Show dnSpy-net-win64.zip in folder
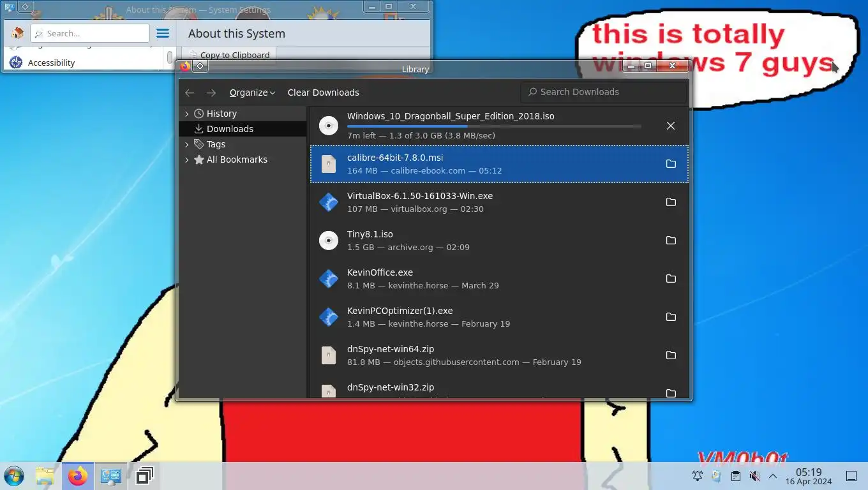The image size is (868, 490). pos(671,355)
